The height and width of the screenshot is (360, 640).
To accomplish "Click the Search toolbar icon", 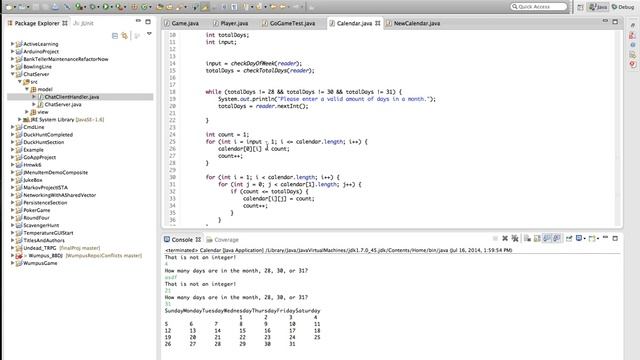I will pyautogui.click(x=179, y=7).
